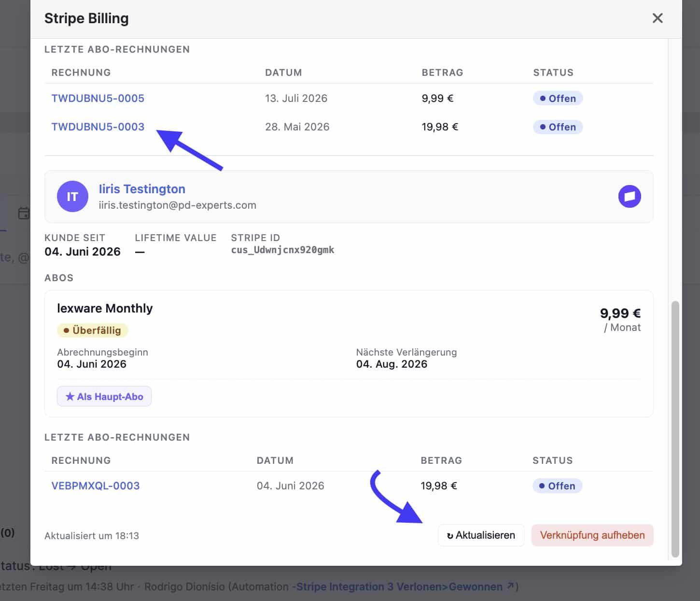This screenshot has width=700, height=601.
Task: Click date 28. Mai 2026
Action: (x=297, y=127)
